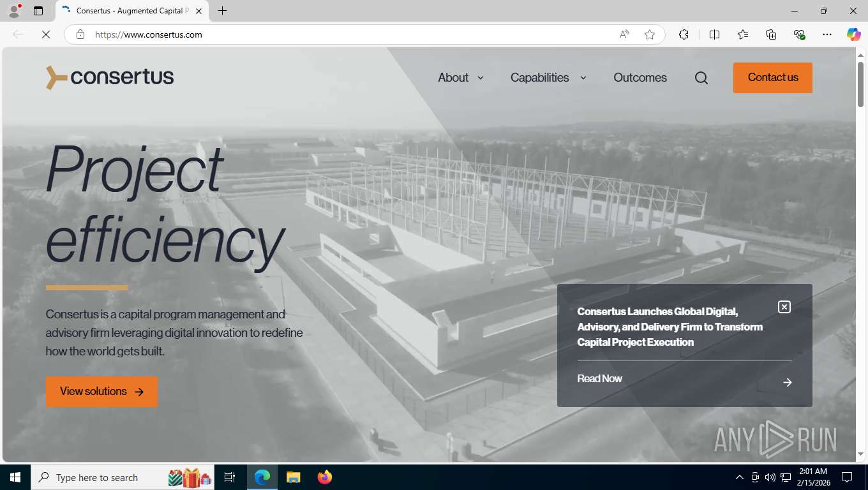Open the site search magnifier icon
The height and width of the screenshot is (490, 868).
[x=701, y=78]
